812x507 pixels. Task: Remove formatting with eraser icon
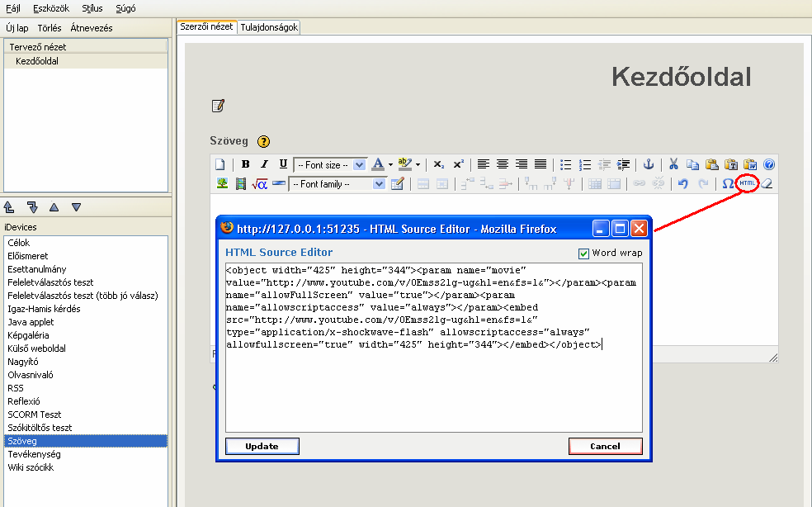(766, 183)
